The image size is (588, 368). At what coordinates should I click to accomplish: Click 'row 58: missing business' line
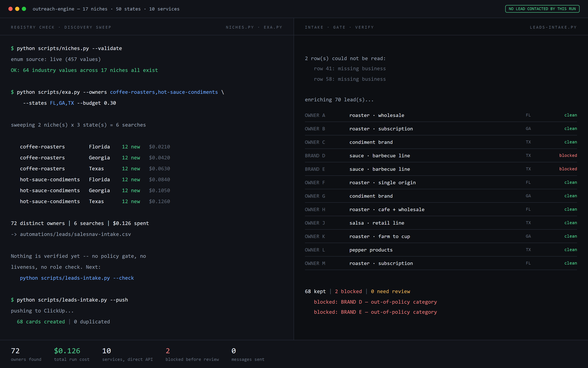tap(350, 79)
